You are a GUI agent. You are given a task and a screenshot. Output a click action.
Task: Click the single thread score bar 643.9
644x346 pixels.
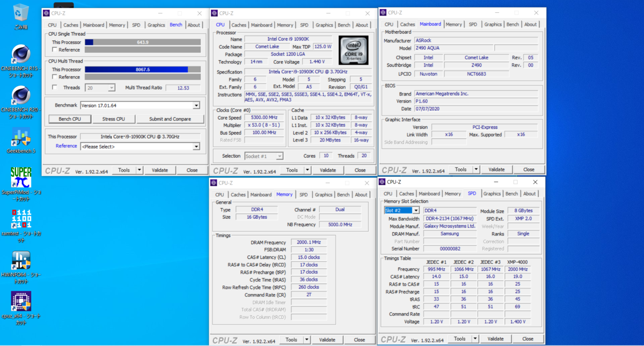click(x=143, y=42)
